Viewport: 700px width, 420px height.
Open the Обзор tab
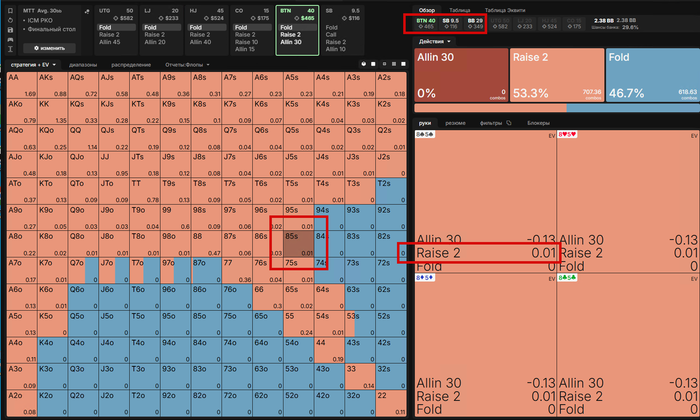point(427,10)
